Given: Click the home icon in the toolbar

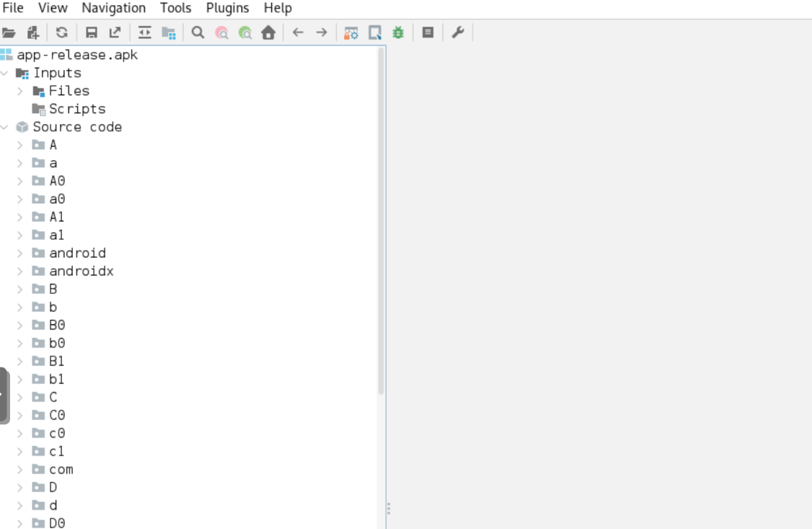Looking at the screenshot, I should click(x=268, y=32).
